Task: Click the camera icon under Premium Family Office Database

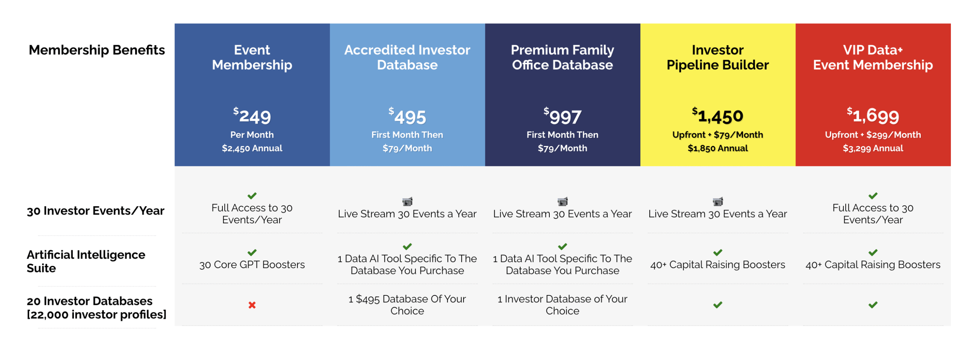Action: 562,201
